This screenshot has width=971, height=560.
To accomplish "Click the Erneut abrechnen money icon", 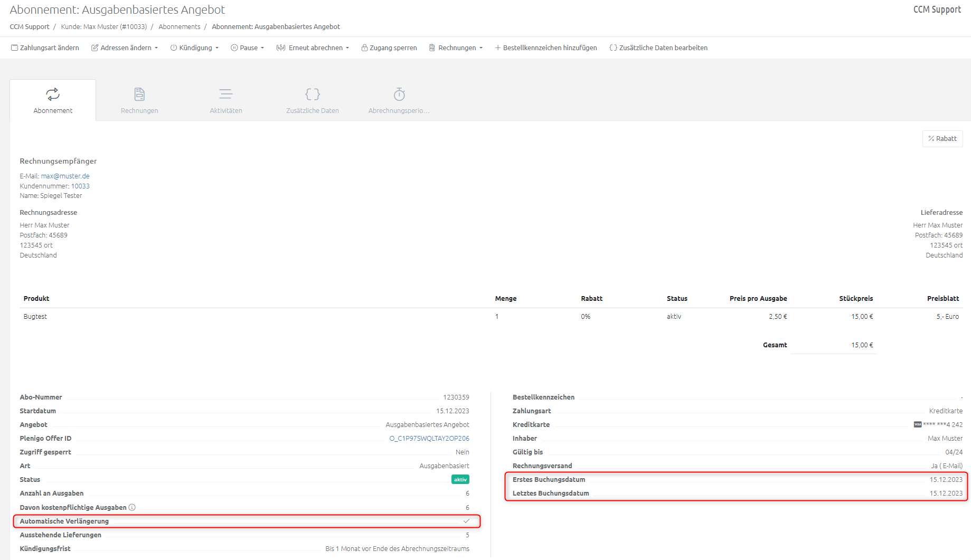I will coord(281,48).
